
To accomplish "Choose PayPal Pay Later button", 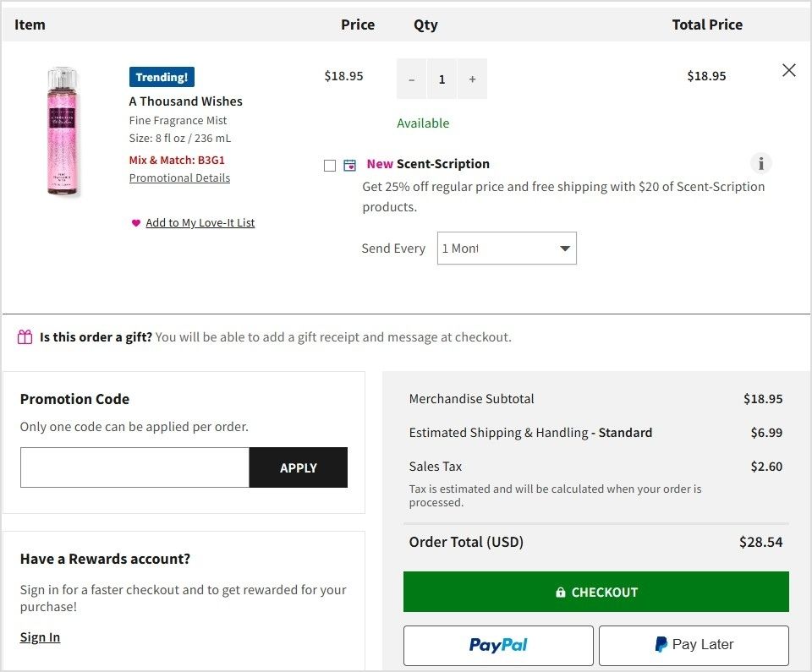I will (694, 646).
